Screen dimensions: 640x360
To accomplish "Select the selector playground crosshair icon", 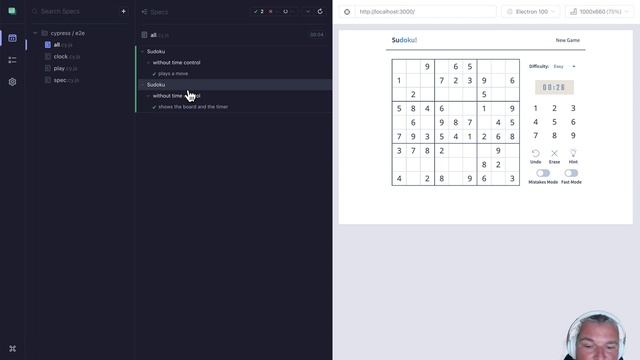I will pyautogui.click(x=347, y=12).
